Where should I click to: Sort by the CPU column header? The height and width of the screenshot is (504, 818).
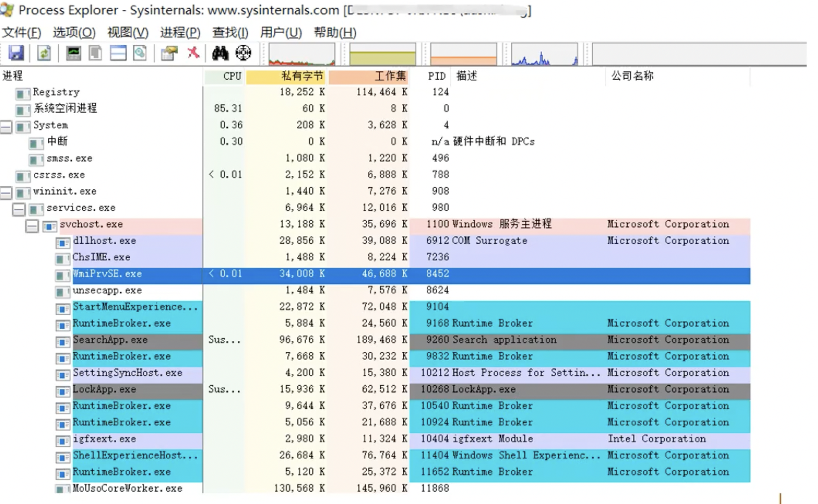tap(224, 76)
